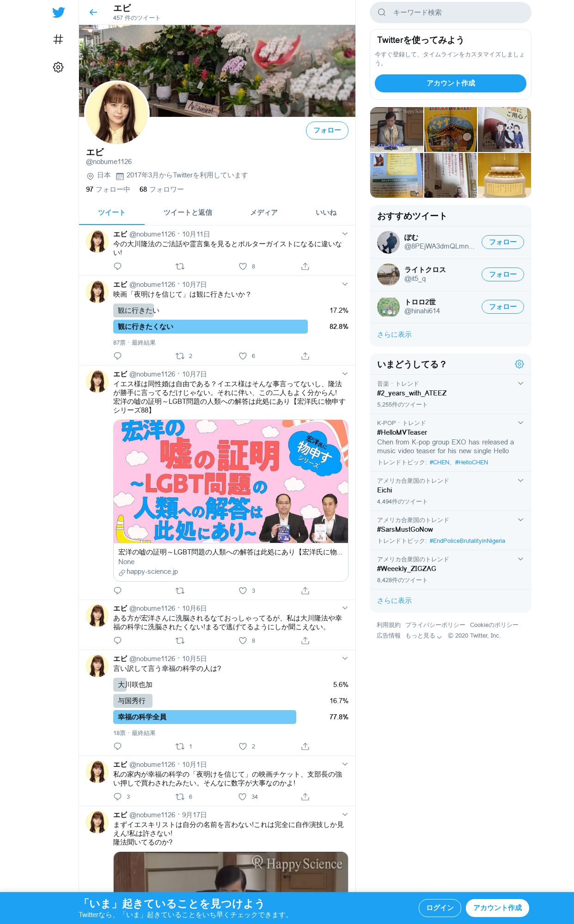Viewport: 574px width, 924px height.
Task: Click the Twitter bird logo
Action: click(58, 12)
